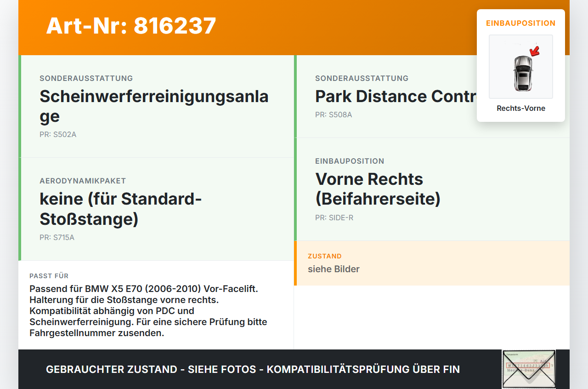Click the PR: S715A code
Screen dimensions: 588x389
pos(57,238)
